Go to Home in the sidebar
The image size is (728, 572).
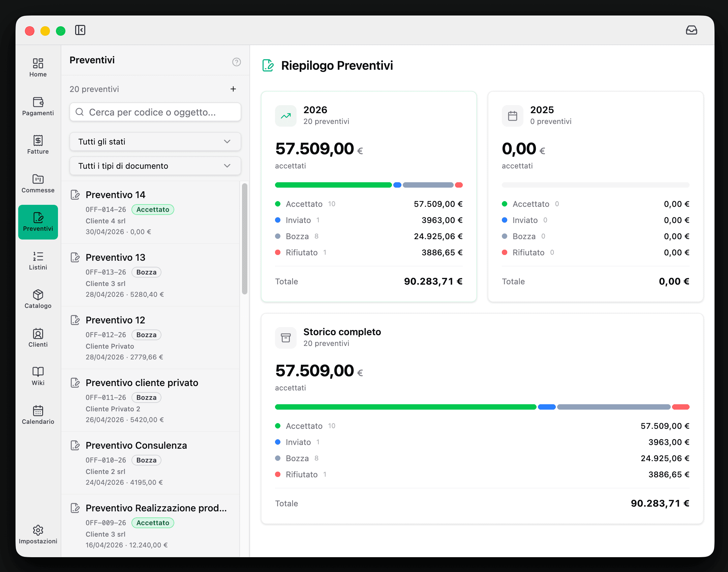(x=38, y=68)
